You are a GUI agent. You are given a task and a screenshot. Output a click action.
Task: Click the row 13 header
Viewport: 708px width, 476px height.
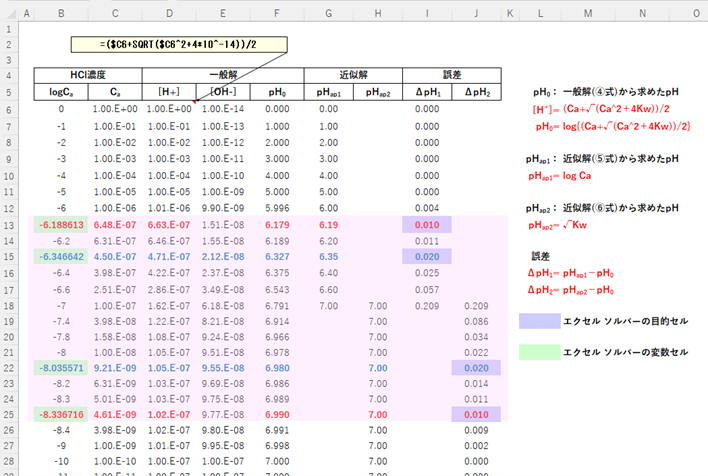coord(7,227)
